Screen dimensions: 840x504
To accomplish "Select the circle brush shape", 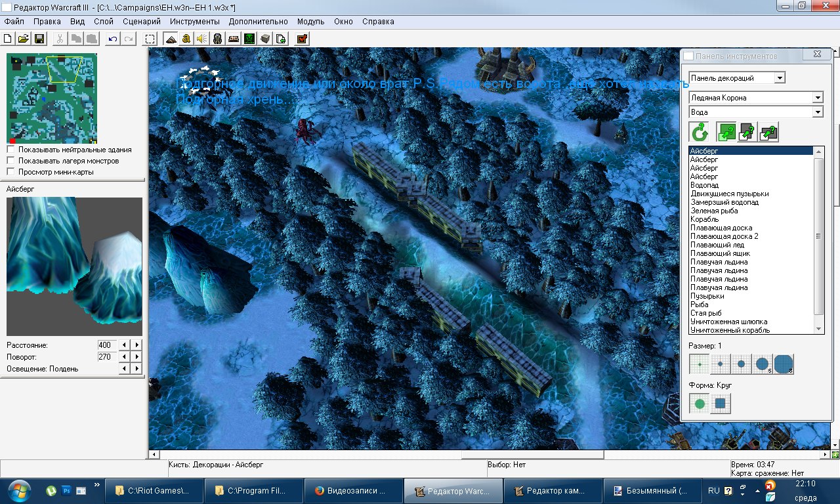I will point(700,404).
